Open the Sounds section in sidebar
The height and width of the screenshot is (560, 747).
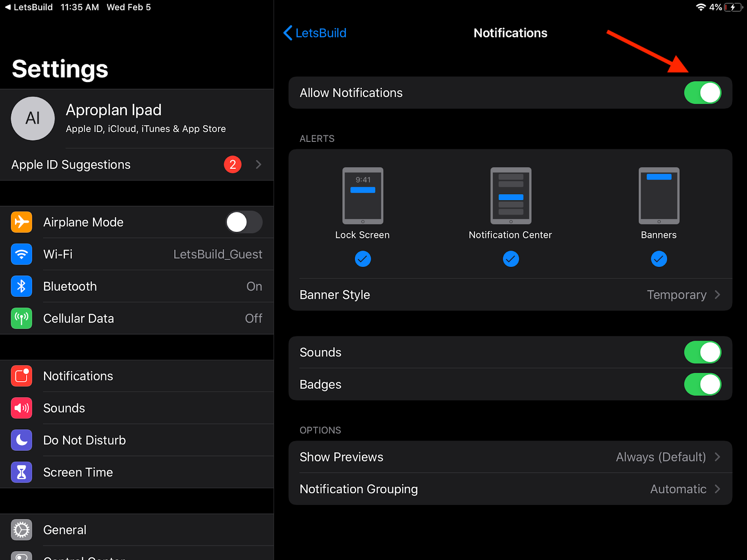pyautogui.click(x=137, y=408)
